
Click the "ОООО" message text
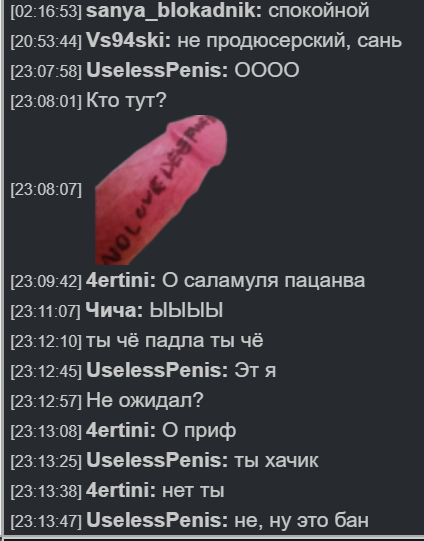click(x=267, y=71)
